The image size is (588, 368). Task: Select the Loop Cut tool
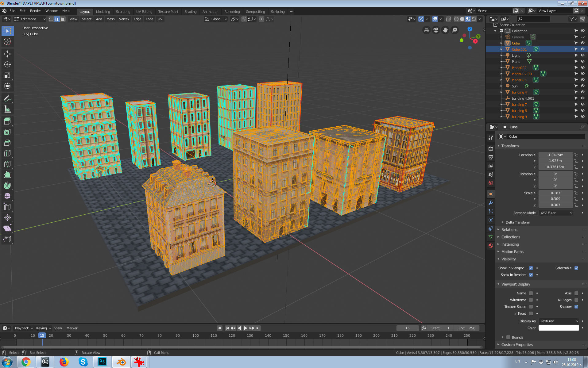(7, 153)
